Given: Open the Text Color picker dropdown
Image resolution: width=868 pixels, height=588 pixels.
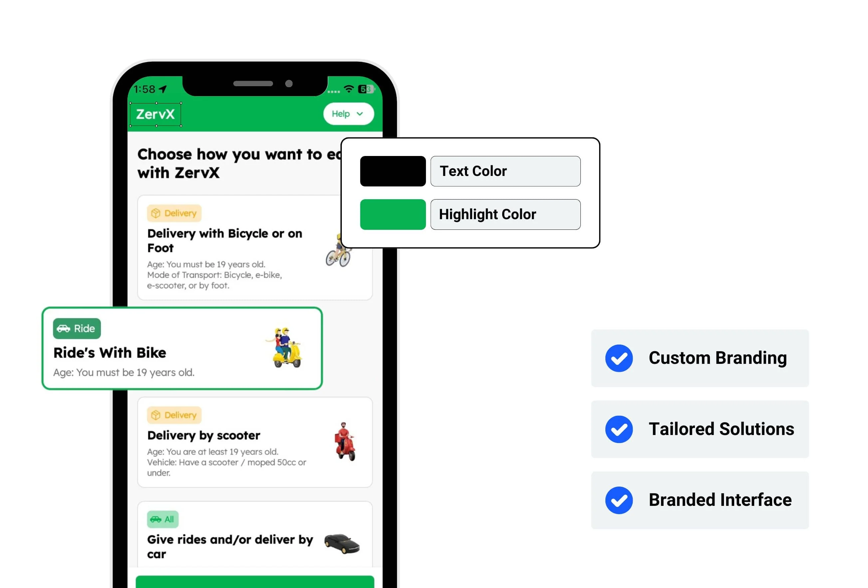Looking at the screenshot, I should [x=506, y=171].
